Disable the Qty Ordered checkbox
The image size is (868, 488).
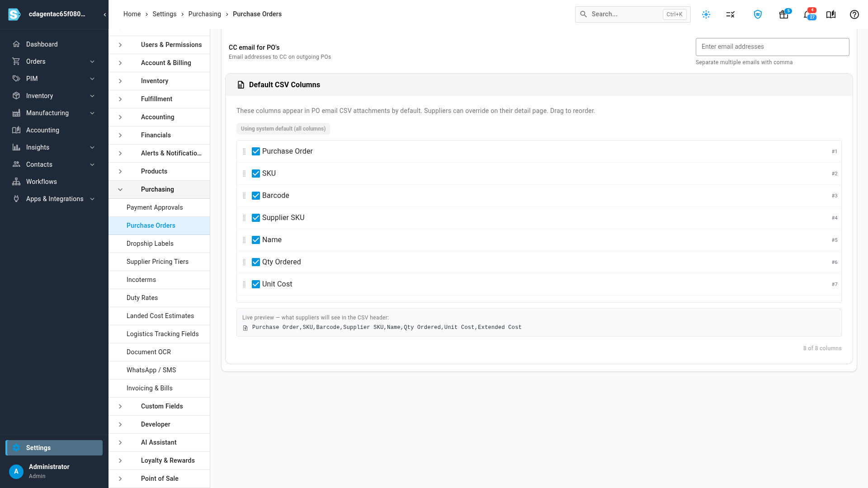[x=256, y=262]
